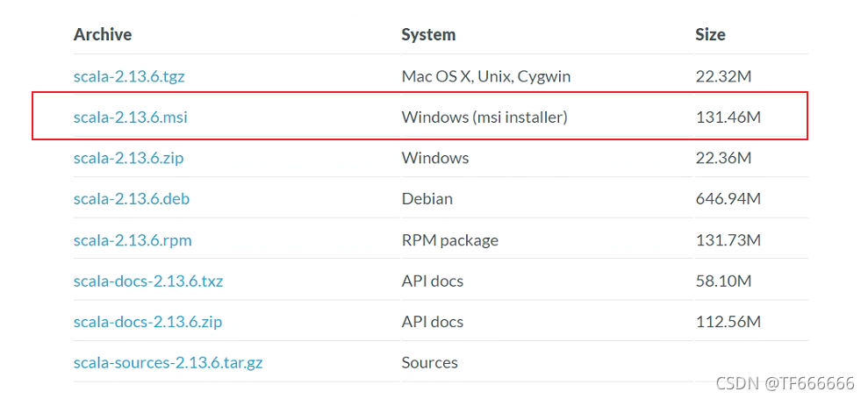Screen dimensions: 868x399
Task: Click the scala-2.13.6.msi installer link
Action: click(130, 117)
